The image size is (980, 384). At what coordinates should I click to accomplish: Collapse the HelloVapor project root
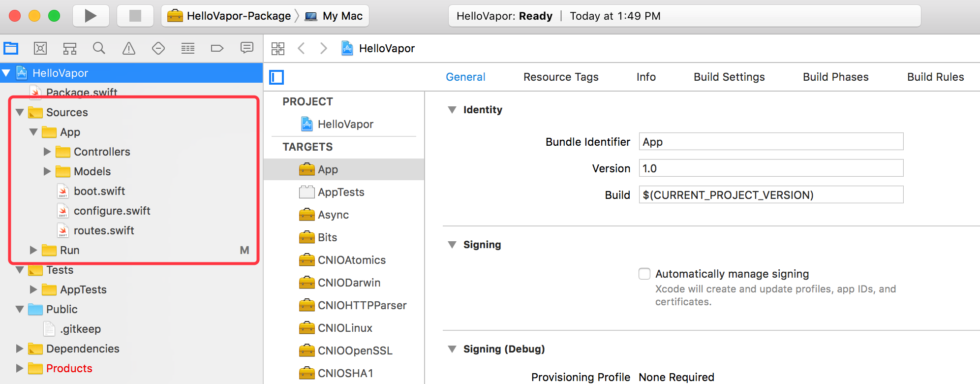[6, 73]
